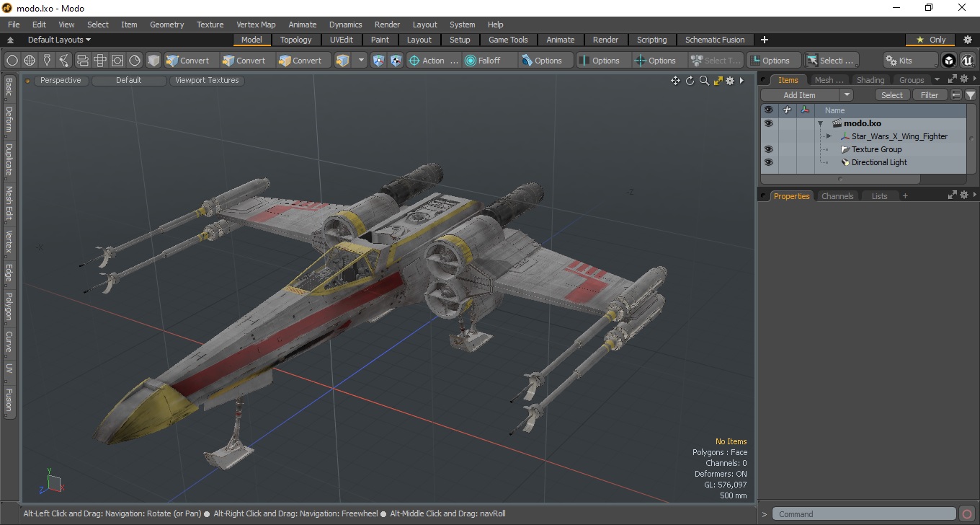Click the Select button in Items panel
This screenshot has height=525, width=980.
[x=892, y=95]
